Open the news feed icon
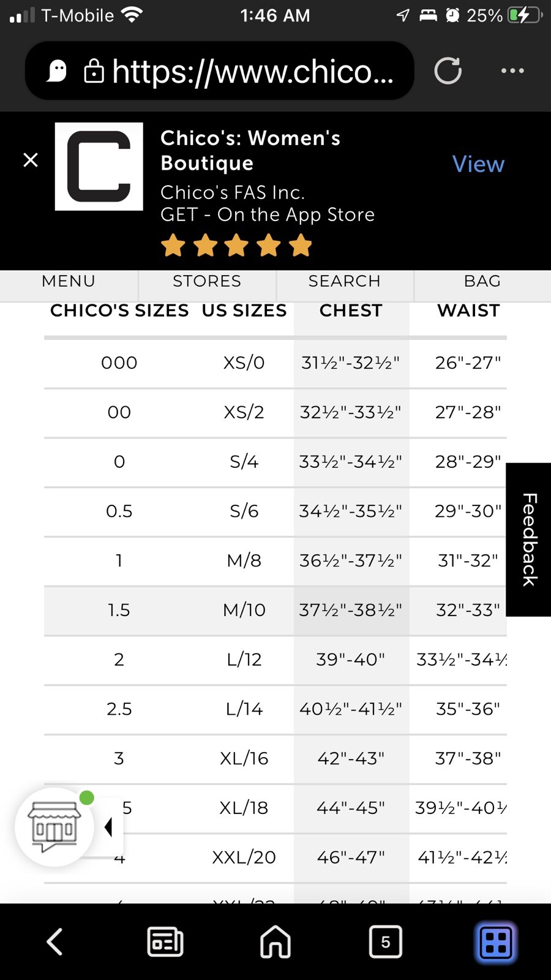The width and height of the screenshot is (551, 980). (165, 941)
